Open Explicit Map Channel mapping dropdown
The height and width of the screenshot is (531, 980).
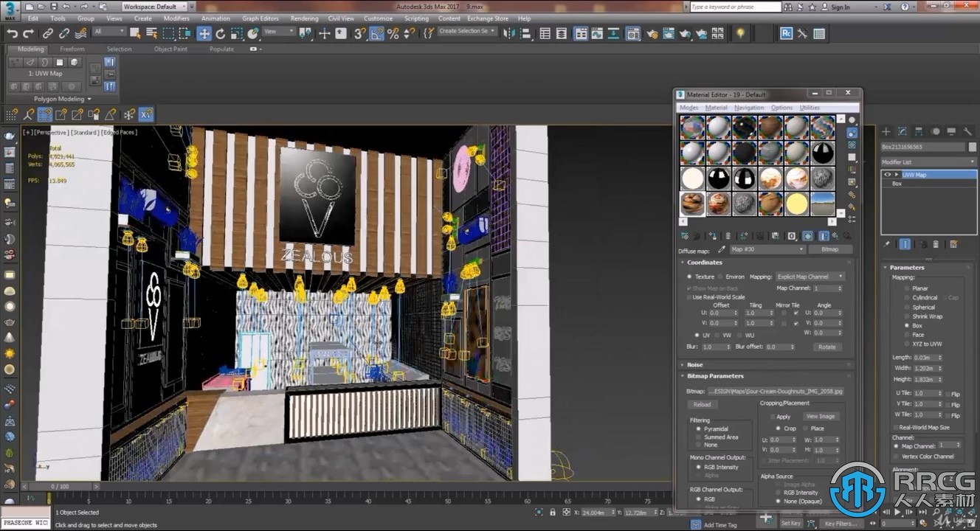pos(810,277)
